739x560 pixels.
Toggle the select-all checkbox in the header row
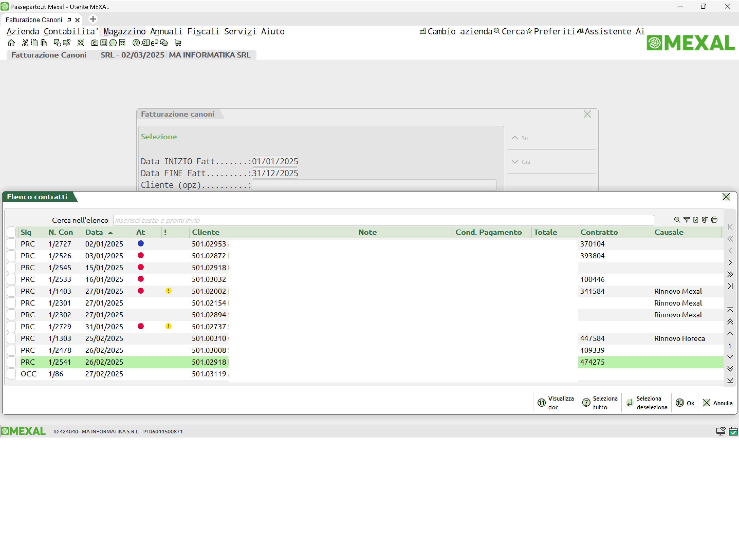[11, 232]
